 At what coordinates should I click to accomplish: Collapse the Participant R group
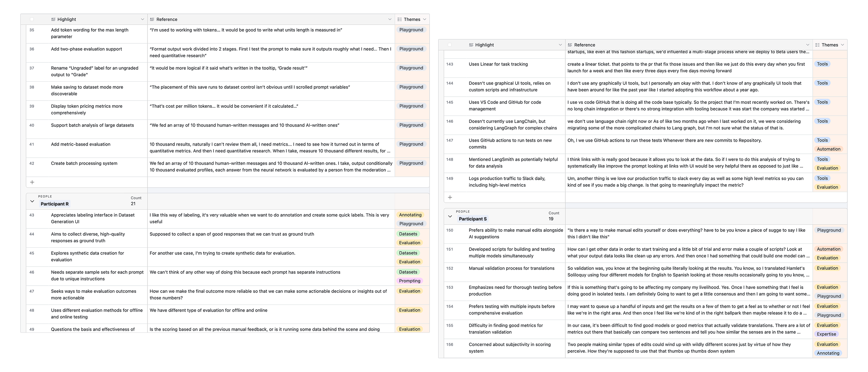32,201
